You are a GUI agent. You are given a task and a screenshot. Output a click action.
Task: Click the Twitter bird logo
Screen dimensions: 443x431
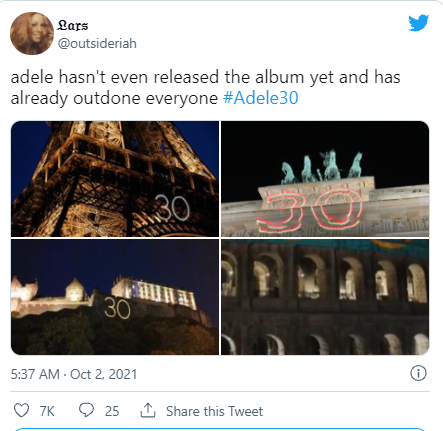click(x=418, y=23)
